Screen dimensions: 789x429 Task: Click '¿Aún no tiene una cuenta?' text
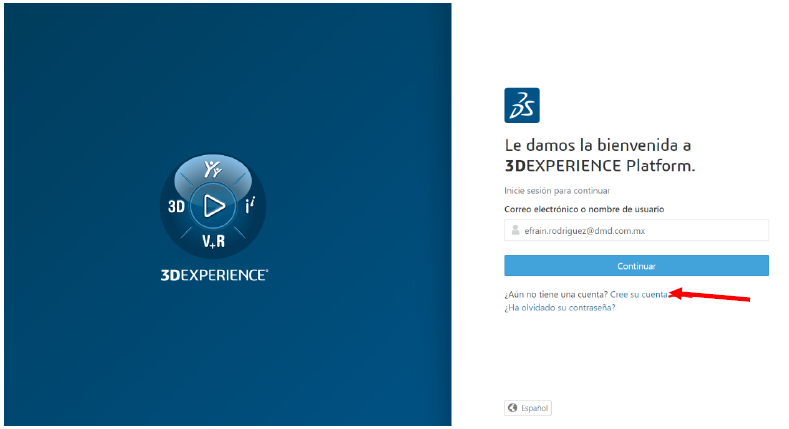pyautogui.click(x=556, y=295)
